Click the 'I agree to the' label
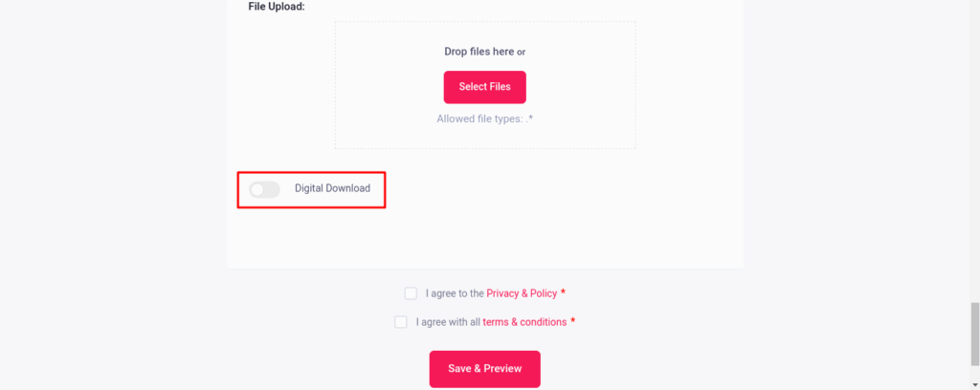Viewport: 980px width, 390px height. (x=455, y=293)
